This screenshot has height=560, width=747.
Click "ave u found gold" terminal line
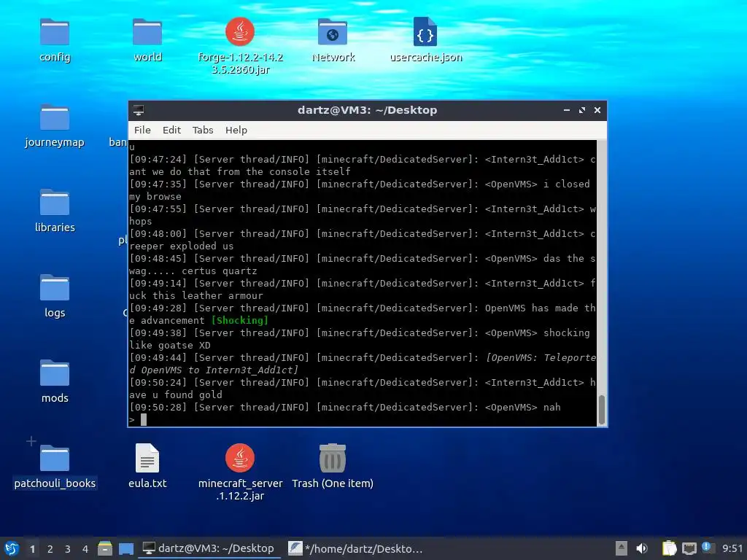175,394
